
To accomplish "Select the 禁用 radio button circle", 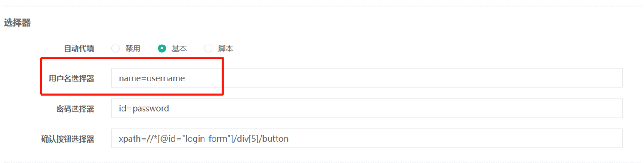I will [115, 49].
